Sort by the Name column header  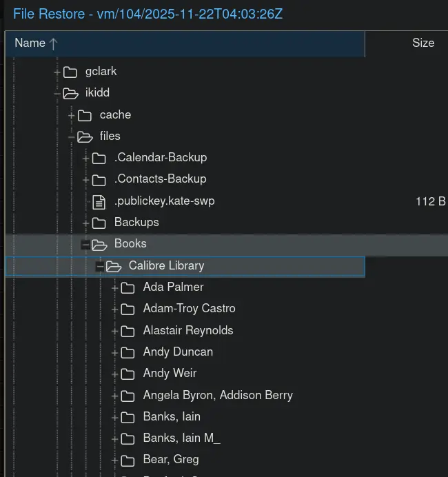pos(30,43)
